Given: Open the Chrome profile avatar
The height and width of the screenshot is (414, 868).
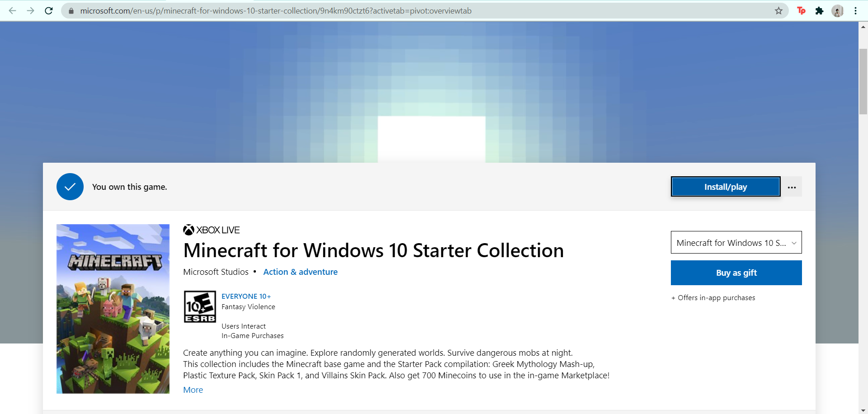Looking at the screenshot, I should pos(837,10).
